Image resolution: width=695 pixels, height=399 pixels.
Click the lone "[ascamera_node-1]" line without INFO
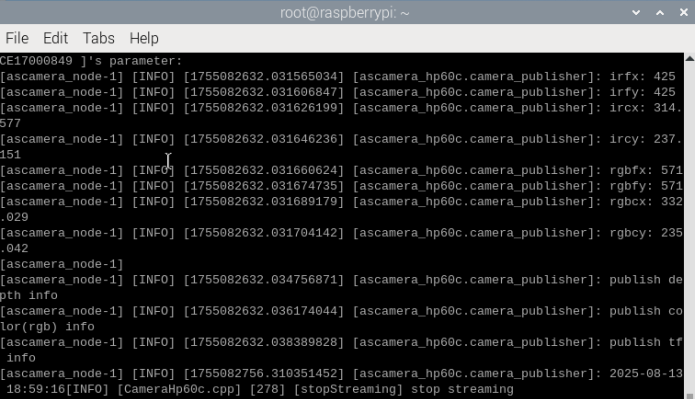coord(62,264)
